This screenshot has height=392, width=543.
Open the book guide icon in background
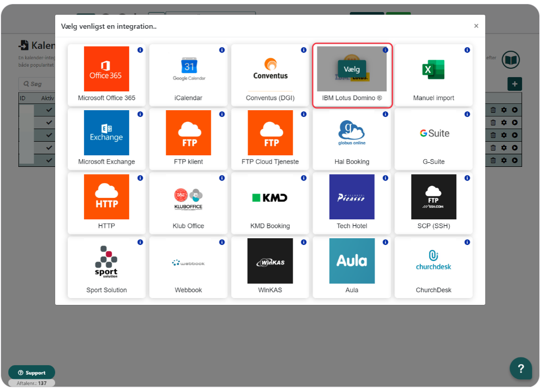511,60
